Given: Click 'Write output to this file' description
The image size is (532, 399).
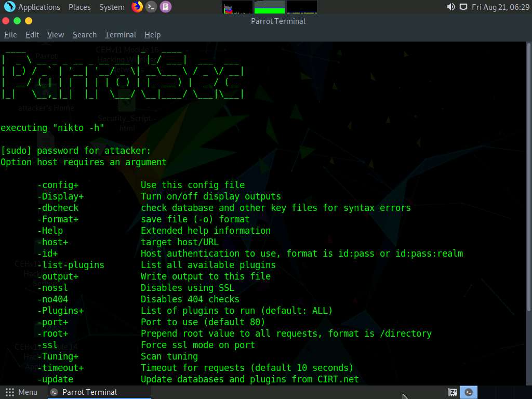Looking at the screenshot, I should [x=206, y=276].
